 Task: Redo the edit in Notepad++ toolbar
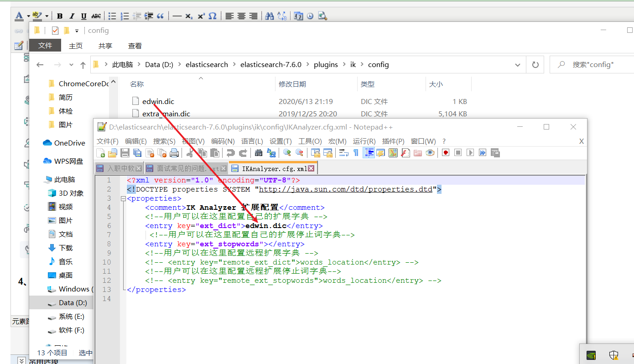tap(243, 153)
